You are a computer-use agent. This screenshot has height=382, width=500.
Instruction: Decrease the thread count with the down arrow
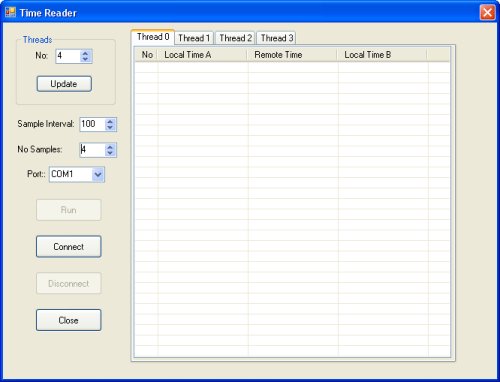click(x=85, y=59)
